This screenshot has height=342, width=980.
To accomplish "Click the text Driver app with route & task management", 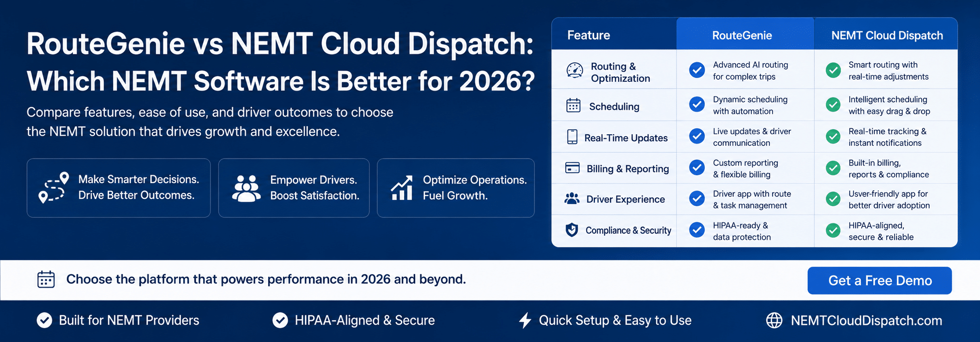I will tap(752, 199).
